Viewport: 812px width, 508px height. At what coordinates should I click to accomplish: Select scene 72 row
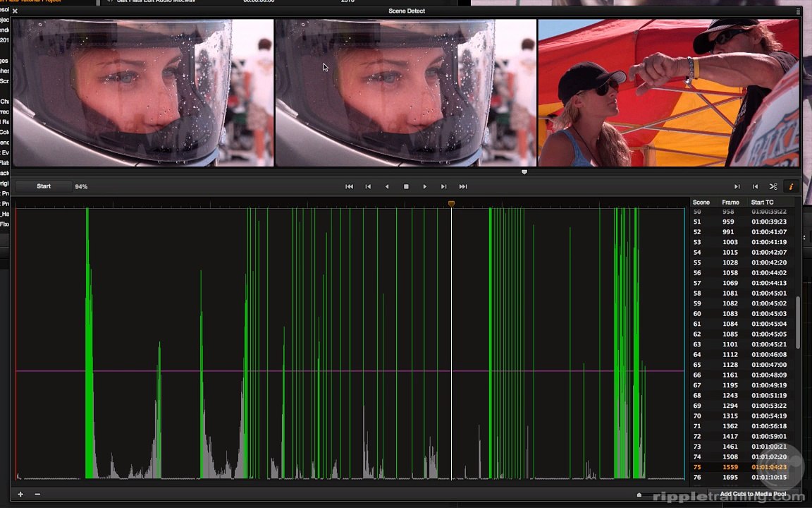click(743, 437)
